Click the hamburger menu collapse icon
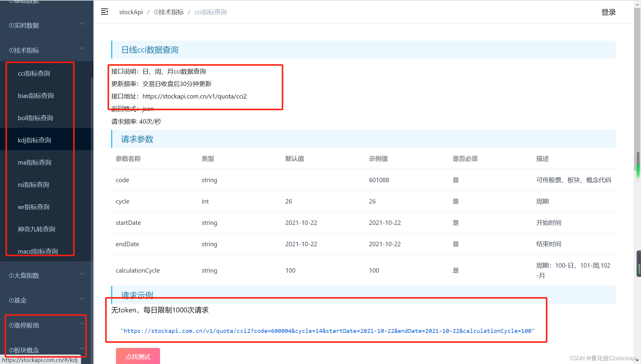Viewport: 641px width, 364px height. click(x=104, y=12)
